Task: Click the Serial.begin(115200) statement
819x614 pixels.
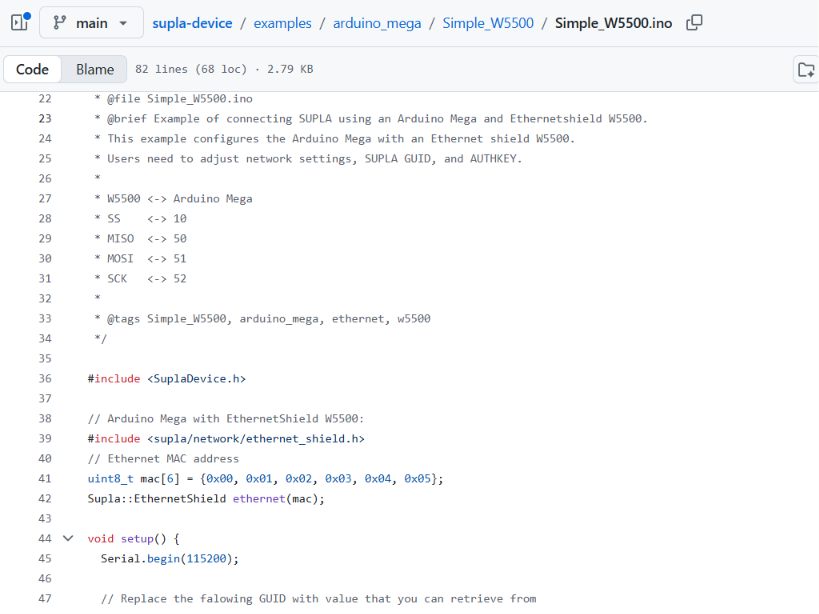Action: [170, 559]
